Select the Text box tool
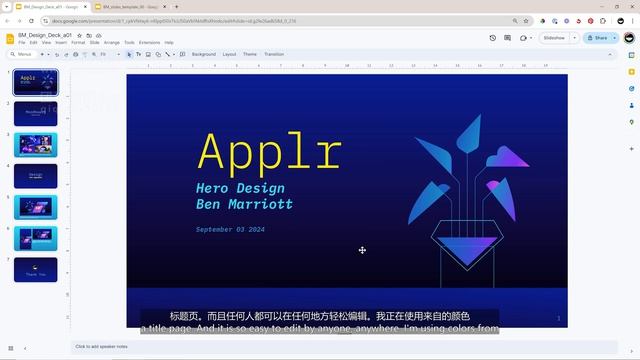This screenshot has width=640, height=360. point(139,54)
